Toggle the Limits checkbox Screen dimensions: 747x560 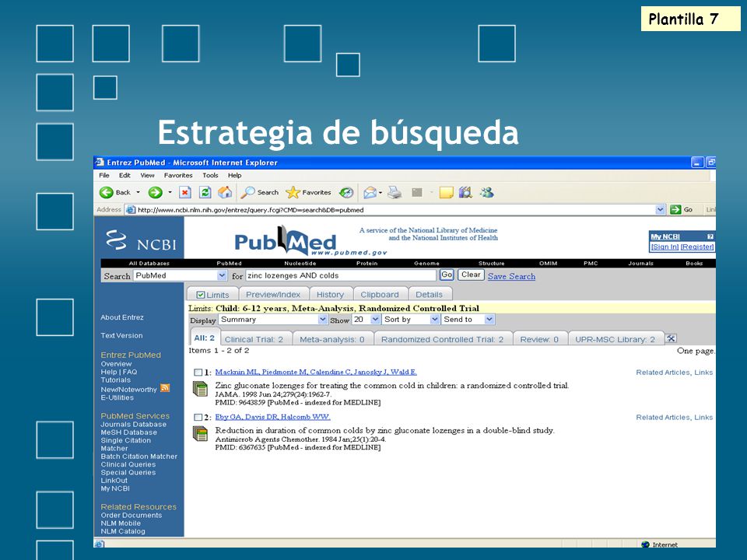[201, 295]
